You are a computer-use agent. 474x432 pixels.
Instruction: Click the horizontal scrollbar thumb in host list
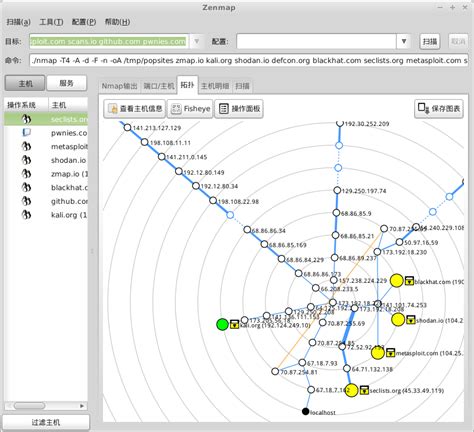[x=29, y=406]
